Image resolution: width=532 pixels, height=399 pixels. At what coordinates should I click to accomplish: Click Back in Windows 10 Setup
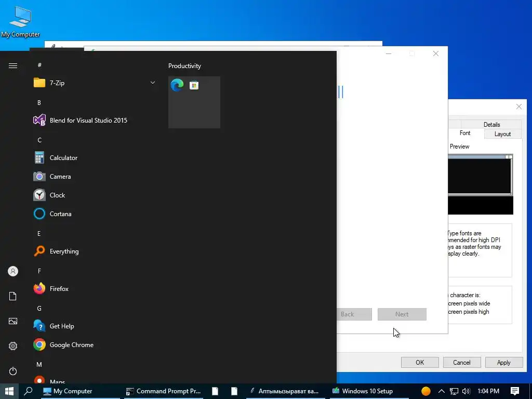pyautogui.click(x=354, y=314)
